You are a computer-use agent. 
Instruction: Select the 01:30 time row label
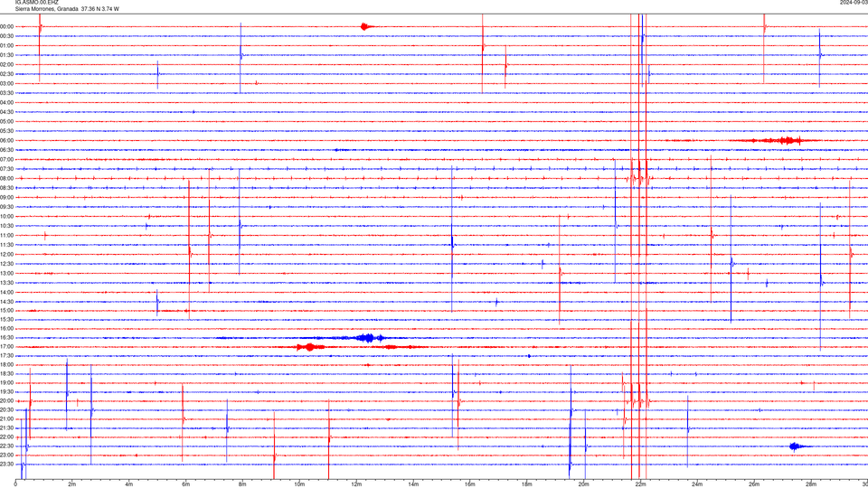click(x=7, y=55)
